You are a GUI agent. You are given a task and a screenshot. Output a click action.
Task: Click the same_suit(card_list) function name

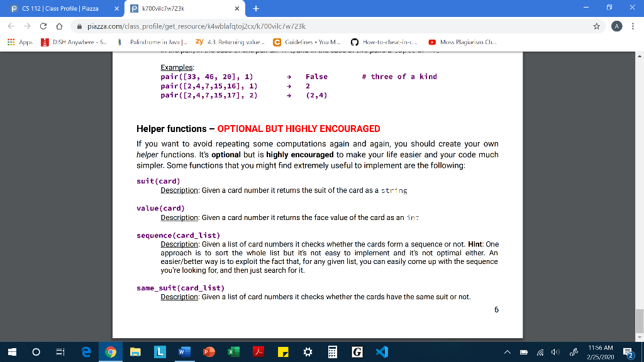click(x=180, y=288)
